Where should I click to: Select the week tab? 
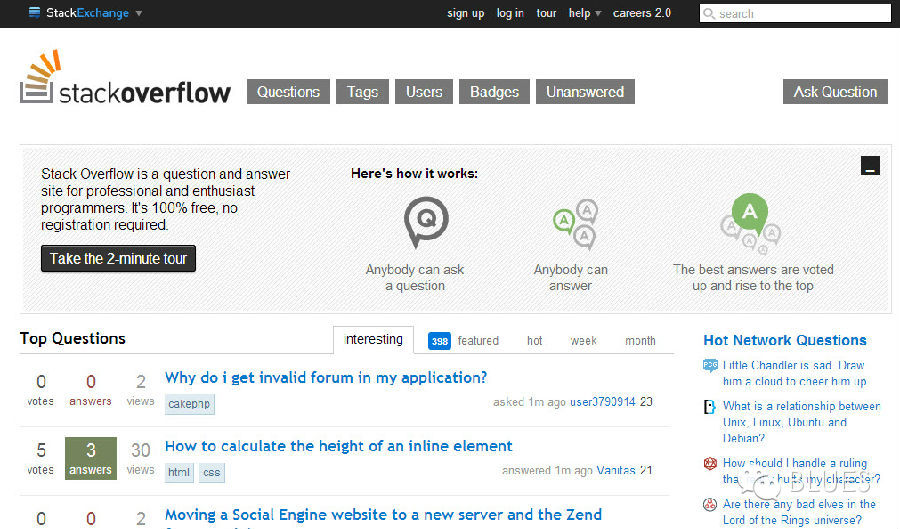point(583,341)
